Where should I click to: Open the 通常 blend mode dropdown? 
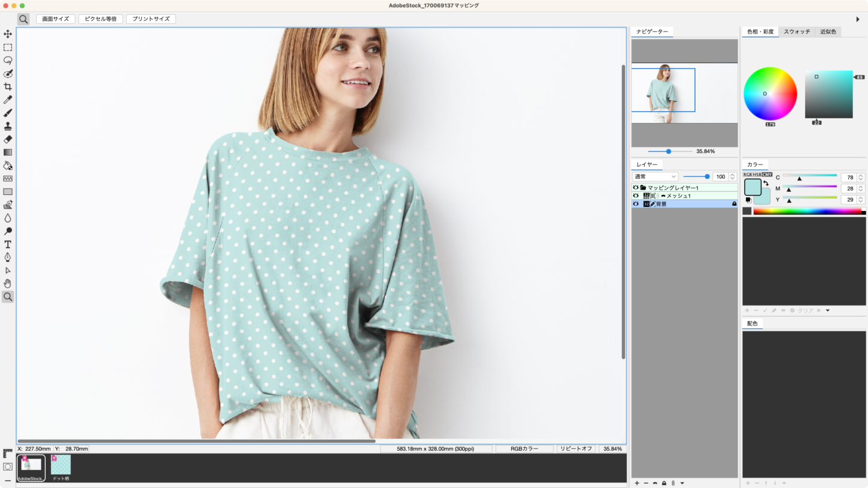click(x=655, y=176)
